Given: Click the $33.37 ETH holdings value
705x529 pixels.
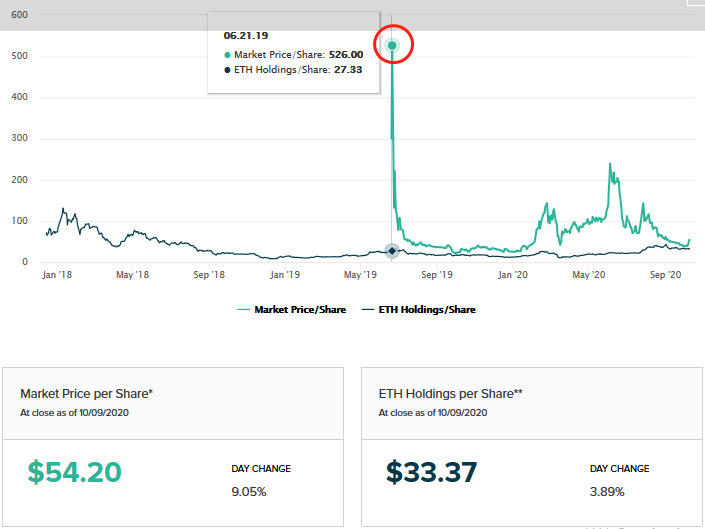Looking at the screenshot, I should click(x=432, y=472).
